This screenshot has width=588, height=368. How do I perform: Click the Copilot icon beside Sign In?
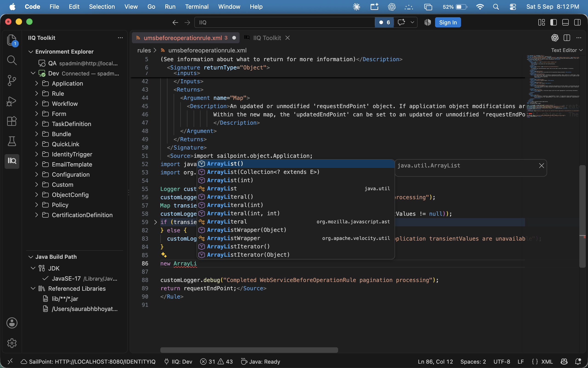428,22
